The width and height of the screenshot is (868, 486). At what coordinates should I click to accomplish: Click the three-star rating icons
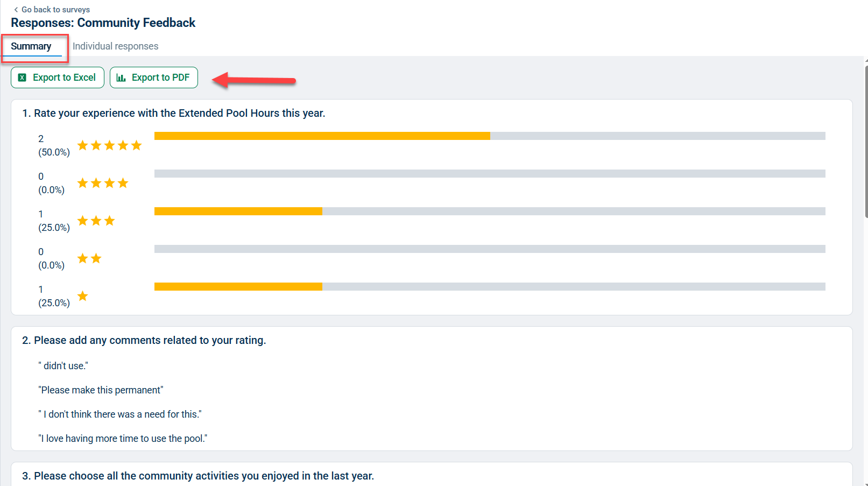(96, 221)
